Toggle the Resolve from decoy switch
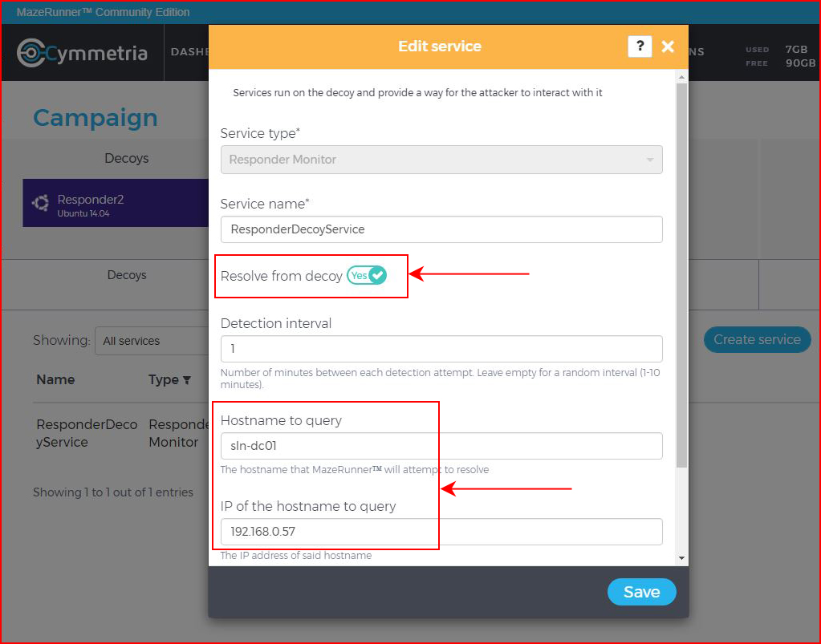This screenshot has width=821, height=644. (367, 275)
